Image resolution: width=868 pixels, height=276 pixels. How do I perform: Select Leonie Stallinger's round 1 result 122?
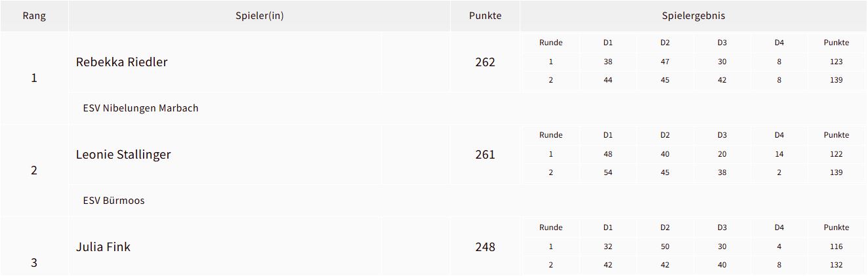point(836,154)
